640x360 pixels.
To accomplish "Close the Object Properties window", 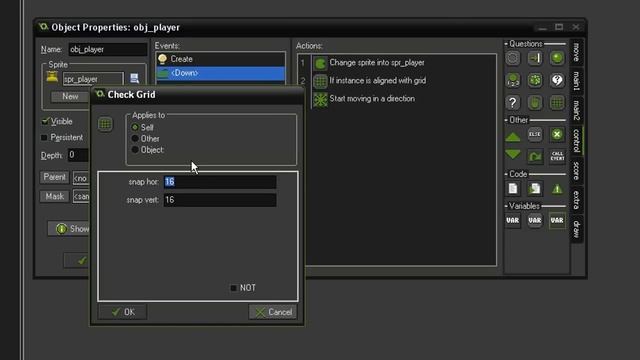I will 576,27.
